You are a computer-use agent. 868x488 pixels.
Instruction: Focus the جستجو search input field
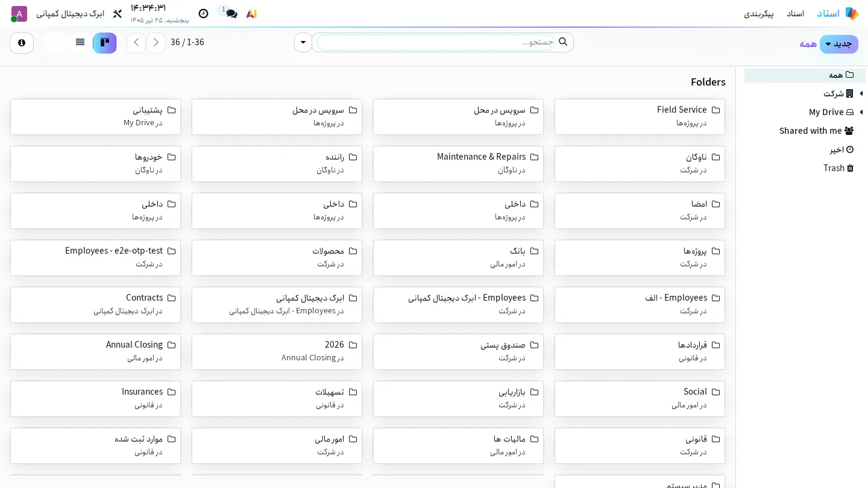436,42
